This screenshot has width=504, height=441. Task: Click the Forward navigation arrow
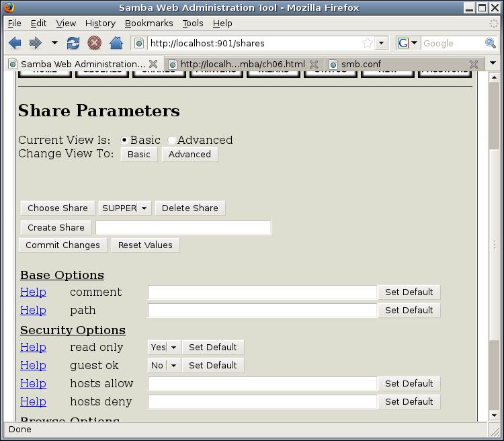35,43
